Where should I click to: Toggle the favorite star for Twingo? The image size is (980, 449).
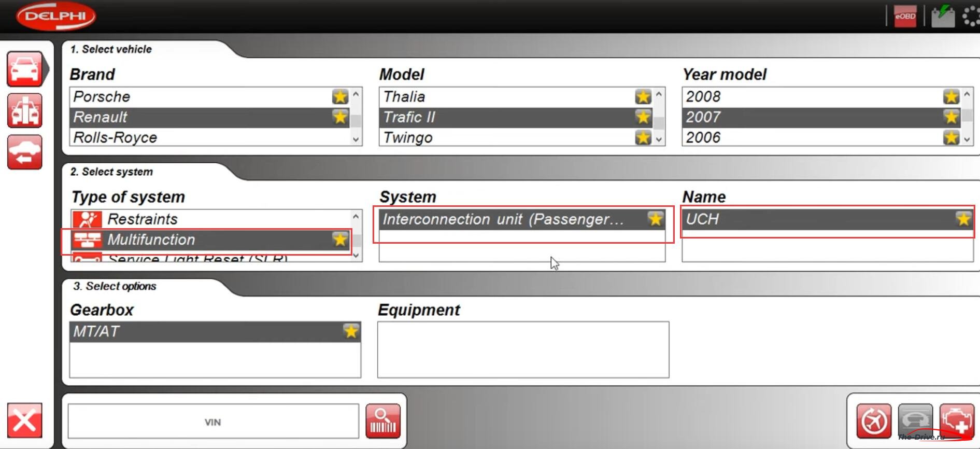point(643,137)
